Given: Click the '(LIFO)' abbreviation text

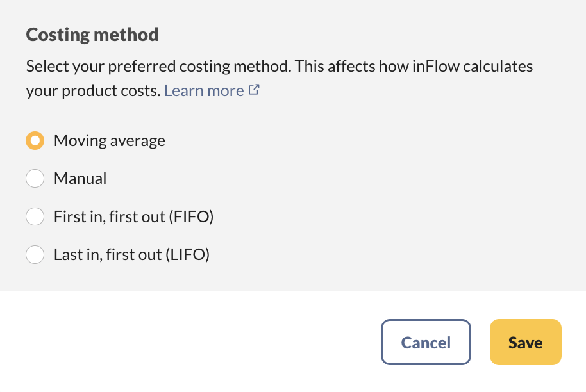Looking at the screenshot, I should click(188, 255).
